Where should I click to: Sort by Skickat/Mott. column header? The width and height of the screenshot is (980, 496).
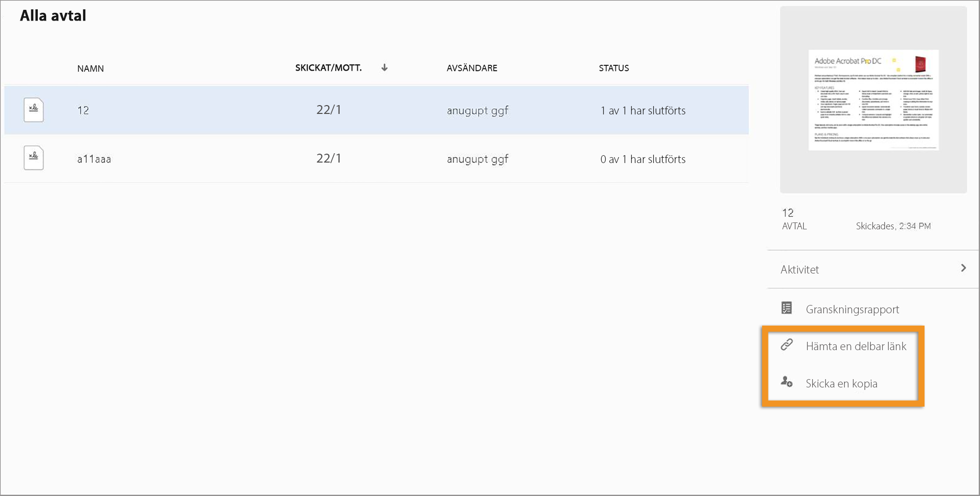(328, 68)
